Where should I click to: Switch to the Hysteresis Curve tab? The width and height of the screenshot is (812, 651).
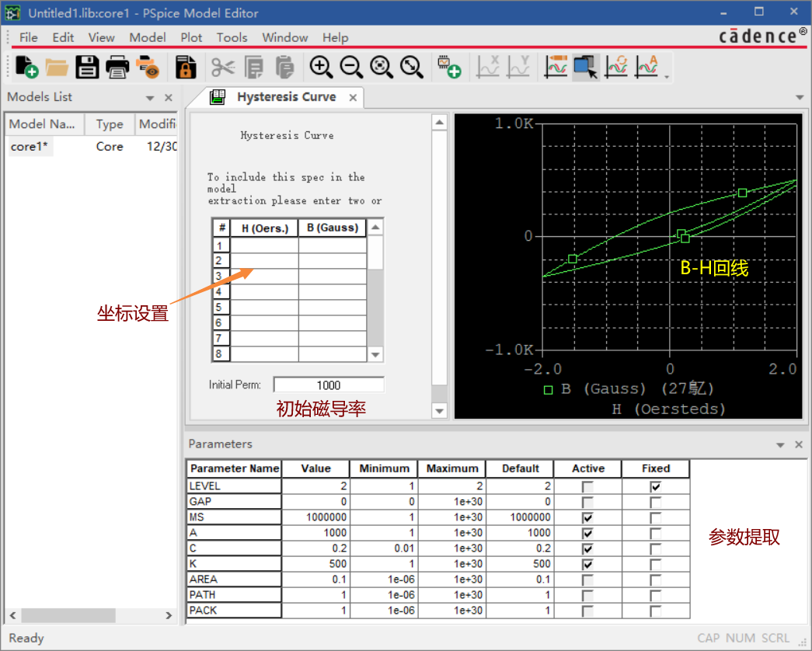287,97
